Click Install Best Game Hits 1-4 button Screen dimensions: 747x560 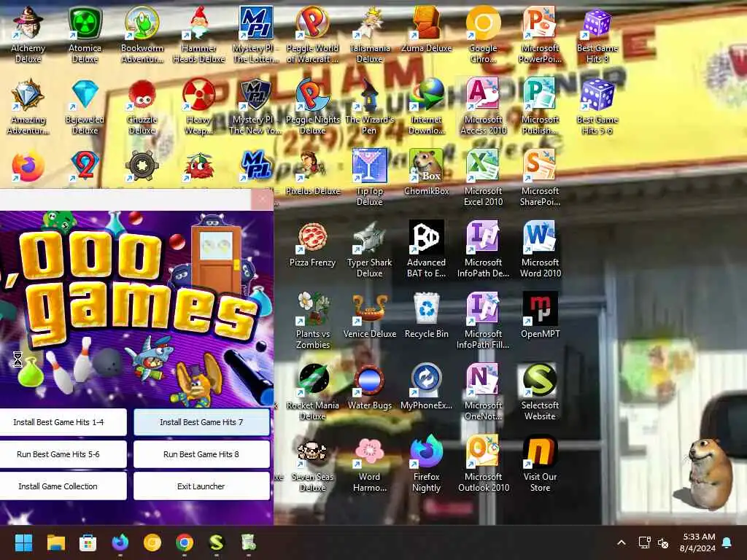point(58,422)
